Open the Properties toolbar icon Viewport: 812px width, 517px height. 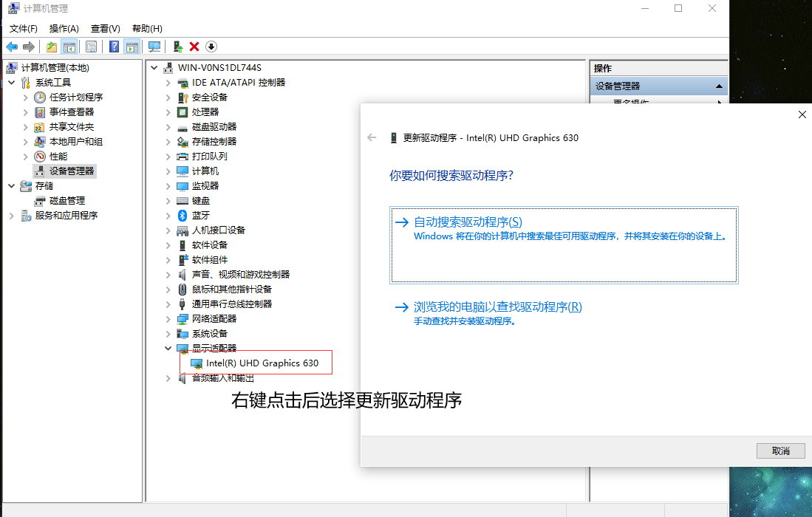[x=91, y=47]
